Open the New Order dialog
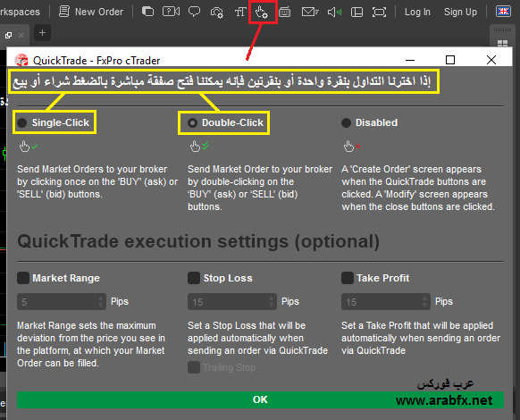 [x=91, y=12]
